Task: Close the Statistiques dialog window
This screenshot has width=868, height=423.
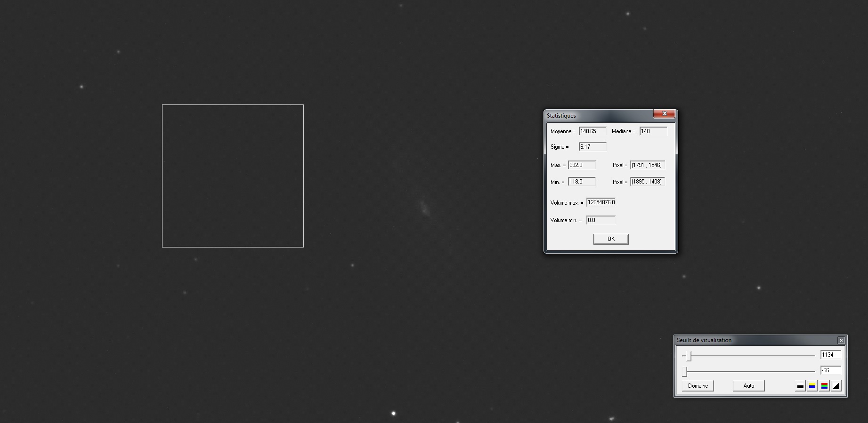Action: coord(665,113)
